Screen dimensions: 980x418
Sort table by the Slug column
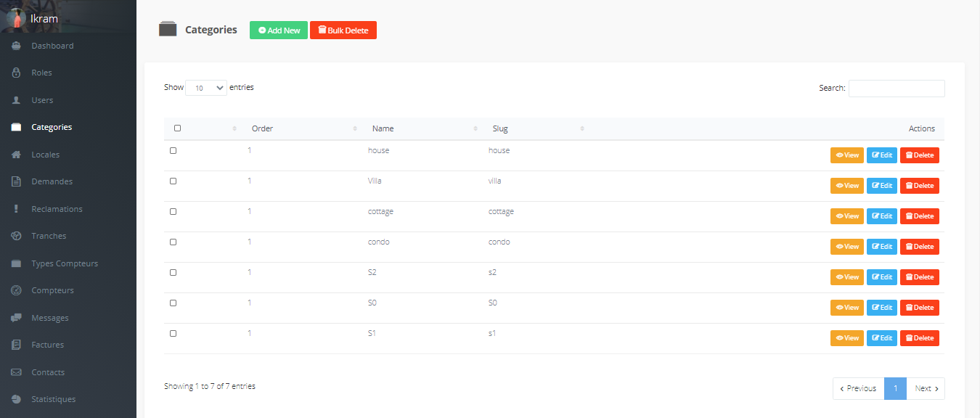[500, 128]
